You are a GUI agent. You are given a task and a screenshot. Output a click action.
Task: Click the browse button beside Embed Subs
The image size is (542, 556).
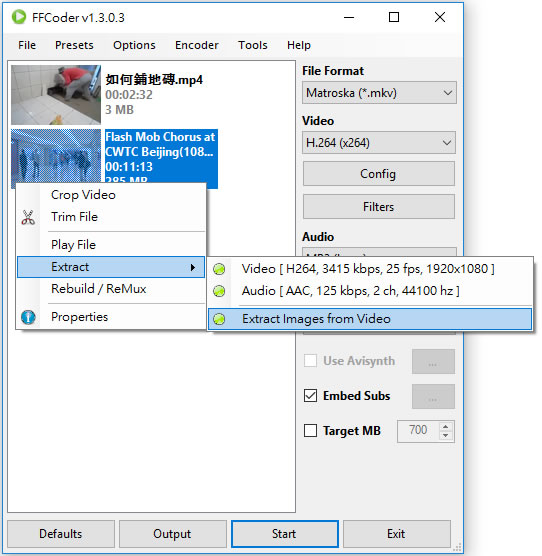[x=433, y=396]
